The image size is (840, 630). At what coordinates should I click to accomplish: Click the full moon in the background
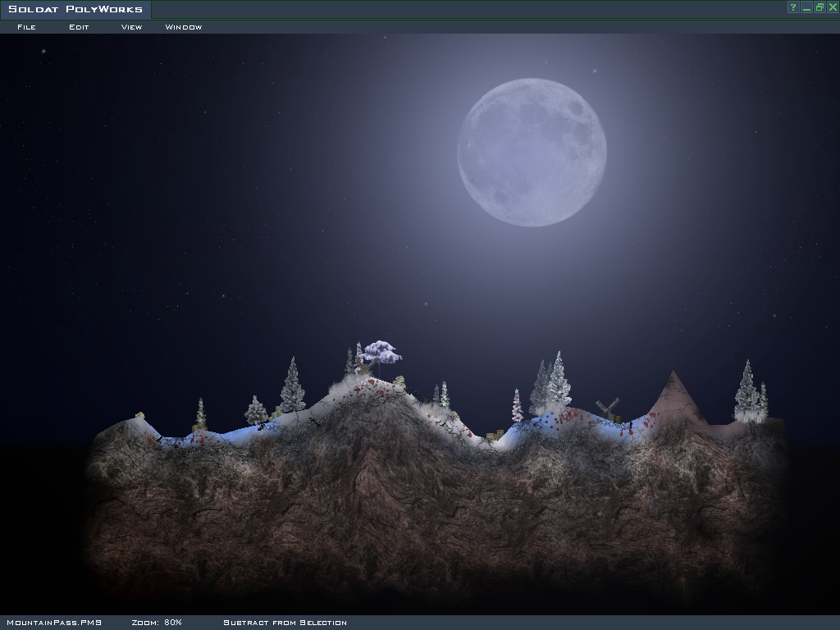[532, 152]
